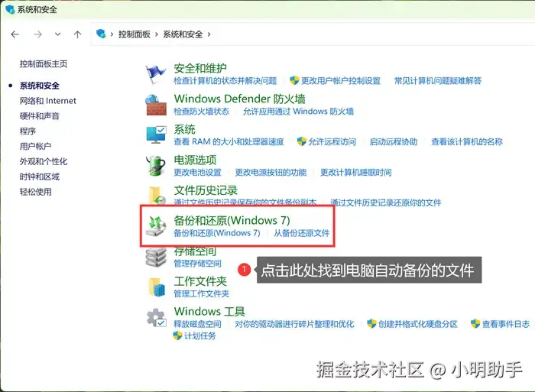This screenshot has height=392, width=535.
Task: Click the battery icon for 电源选项
Action: (x=156, y=166)
